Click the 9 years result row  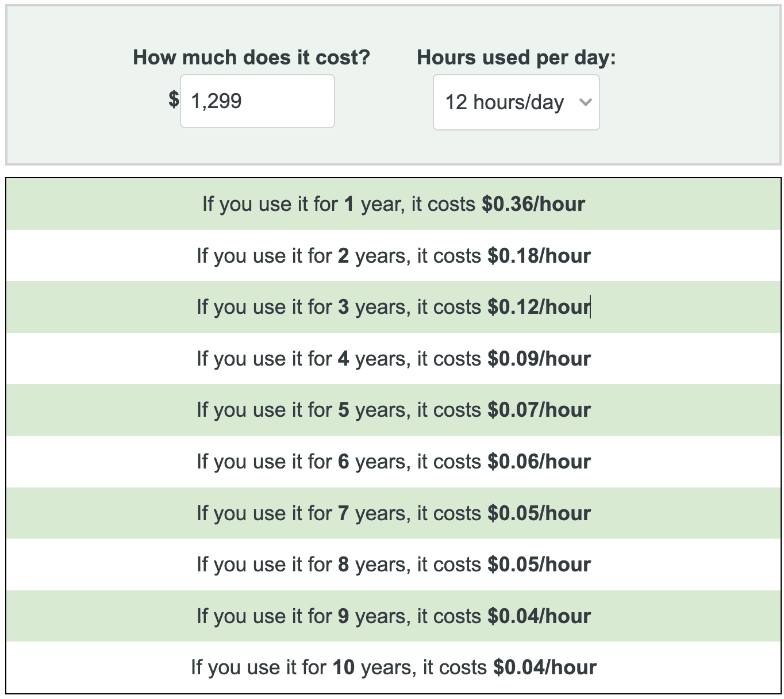pos(393,616)
